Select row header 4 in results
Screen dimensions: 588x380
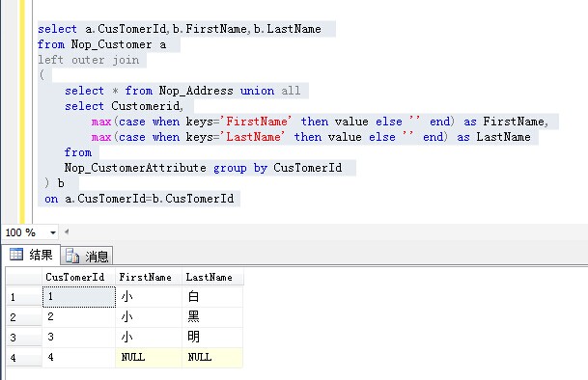pyautogui.click(x=24, y=358)
